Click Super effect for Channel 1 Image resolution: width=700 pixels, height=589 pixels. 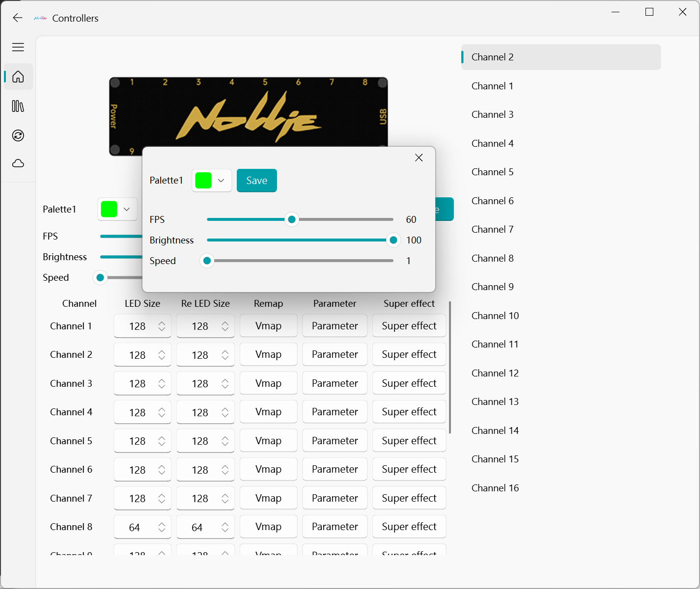[409, 326]
